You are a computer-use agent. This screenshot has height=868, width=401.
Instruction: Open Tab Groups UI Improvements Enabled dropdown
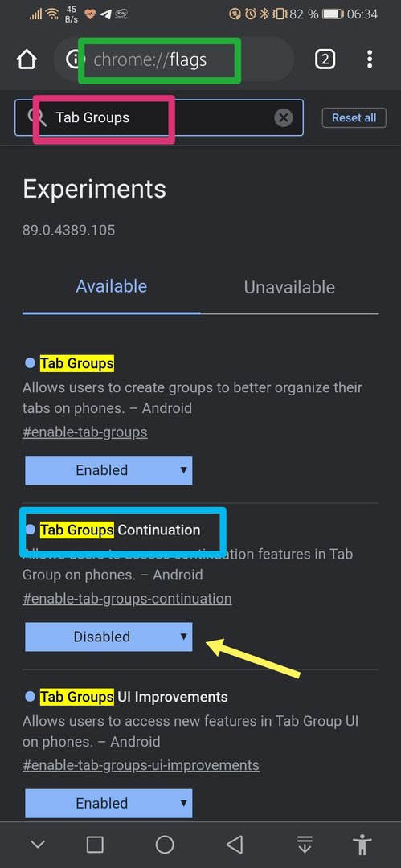pyautogui.click(x=108, y=803)
